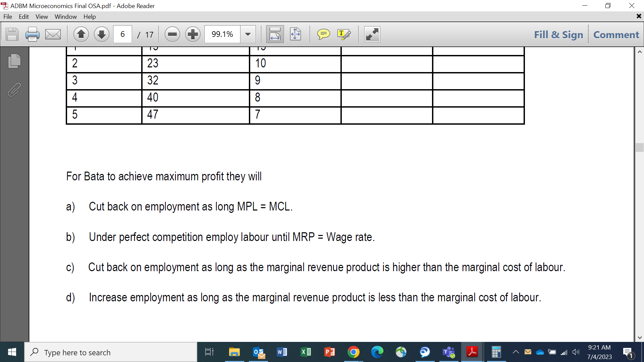
Task: Click the Add Text tool
Action: 343,34
